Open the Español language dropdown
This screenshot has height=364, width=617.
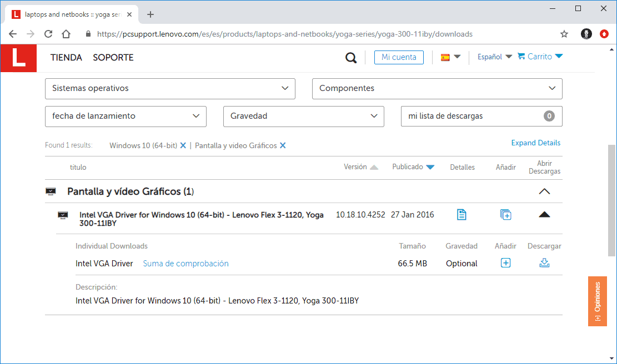494,57
